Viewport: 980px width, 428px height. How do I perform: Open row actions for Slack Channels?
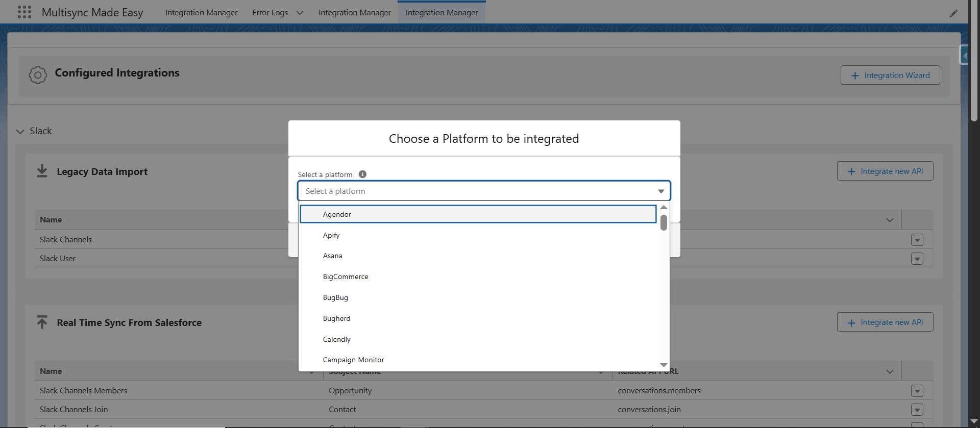point(917,240)
